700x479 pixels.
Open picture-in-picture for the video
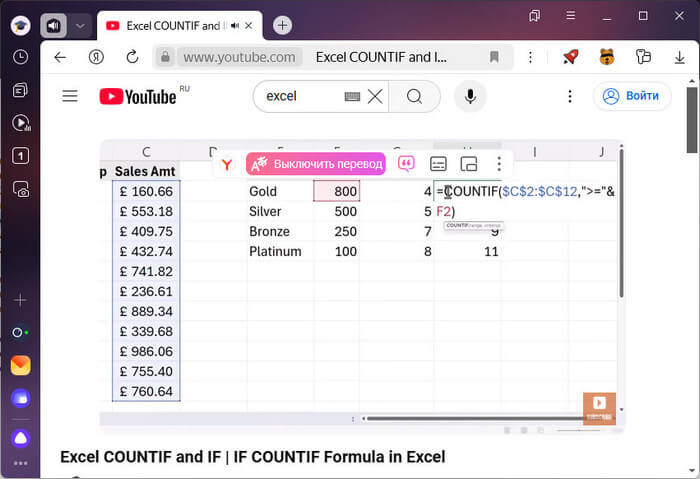point(469,164)
